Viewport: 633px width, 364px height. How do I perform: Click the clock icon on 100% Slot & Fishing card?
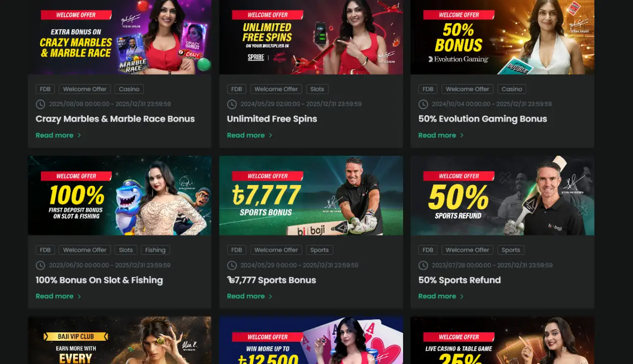tap(40, 266)
